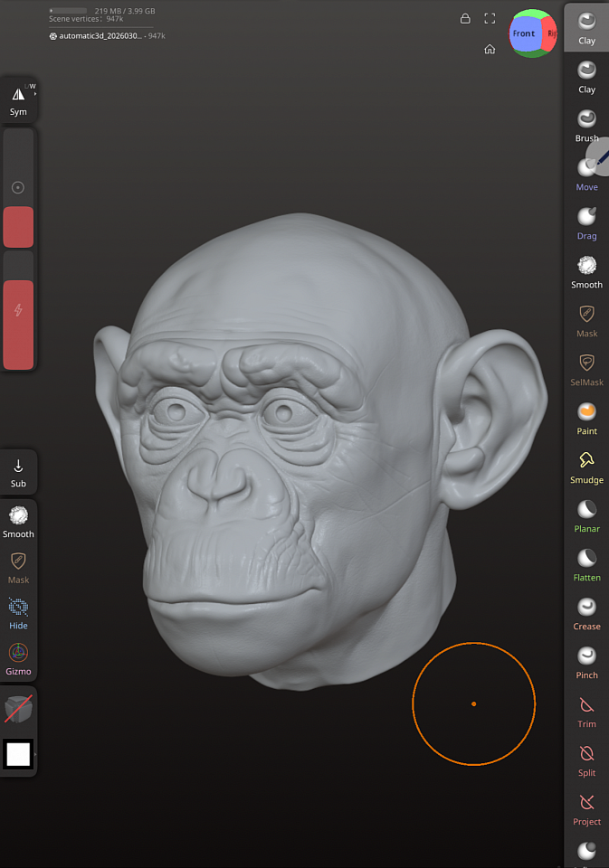Toggle the Sub mode button
This screenshot has width=609, height=868.
pos(18,472)
